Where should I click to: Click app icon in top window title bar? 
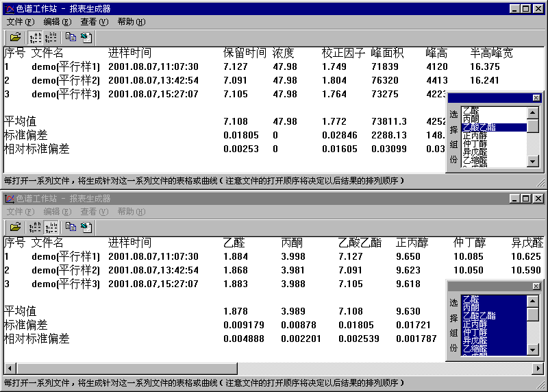point(10,9)
